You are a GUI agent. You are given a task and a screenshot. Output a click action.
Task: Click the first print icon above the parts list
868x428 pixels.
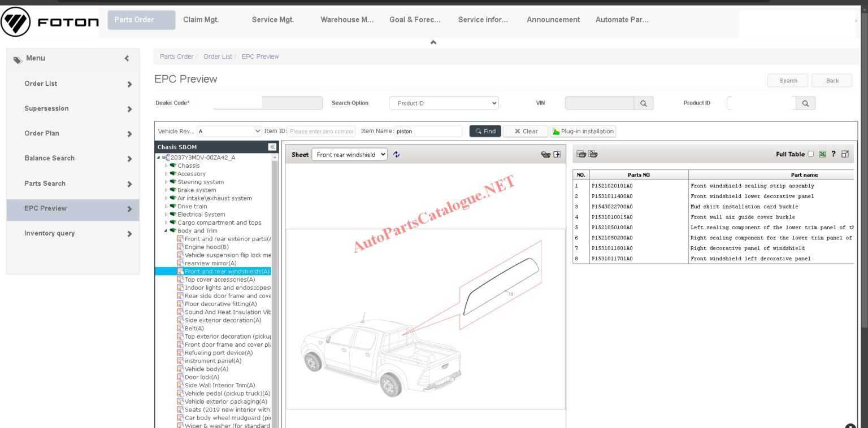580,154
